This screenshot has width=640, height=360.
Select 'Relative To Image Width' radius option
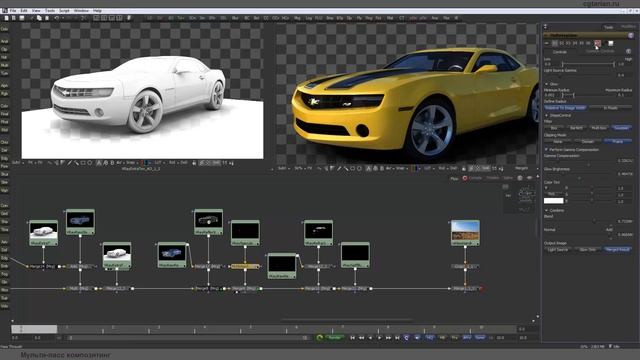(x=565, y=108)
